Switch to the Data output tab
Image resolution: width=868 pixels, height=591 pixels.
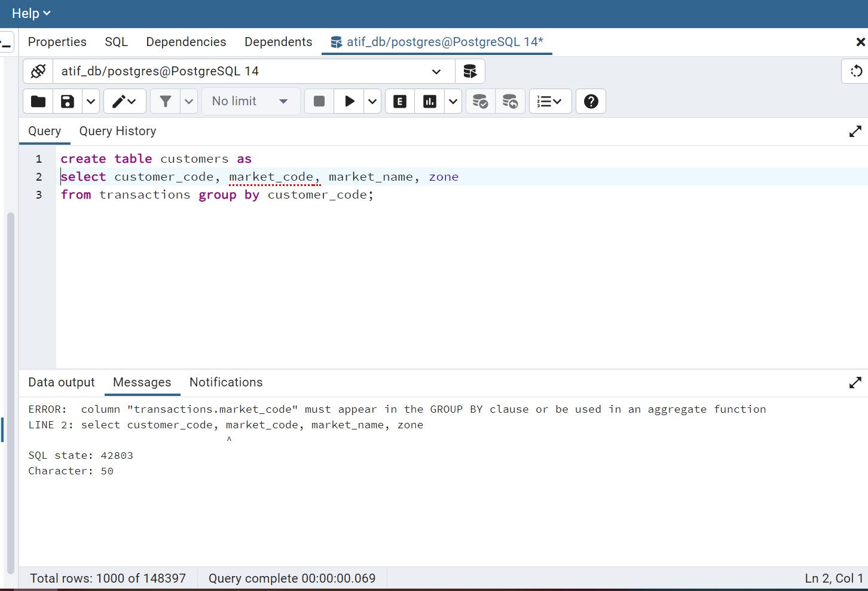[62, 382]
